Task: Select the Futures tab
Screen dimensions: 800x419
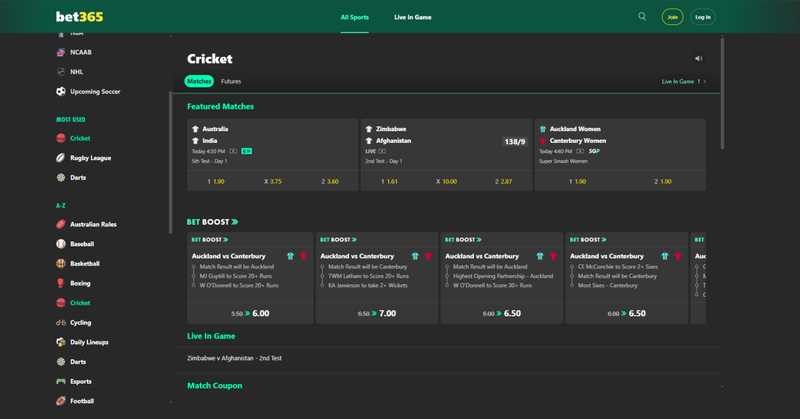Action: [x=231, y=81]
